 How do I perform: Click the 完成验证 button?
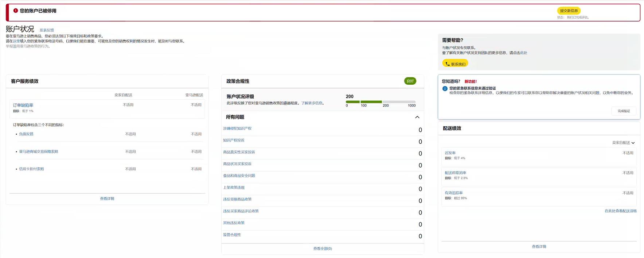click(623, 111)
